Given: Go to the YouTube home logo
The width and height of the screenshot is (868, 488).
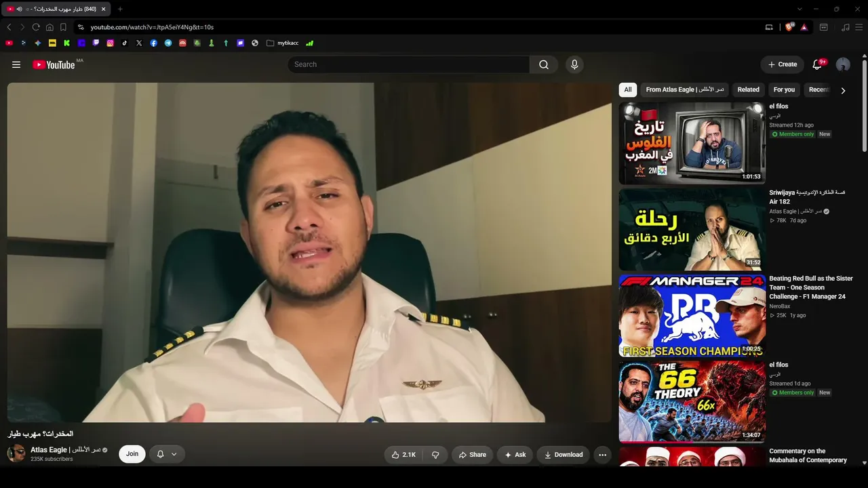Looking at the screenshot, I should 54,64.
